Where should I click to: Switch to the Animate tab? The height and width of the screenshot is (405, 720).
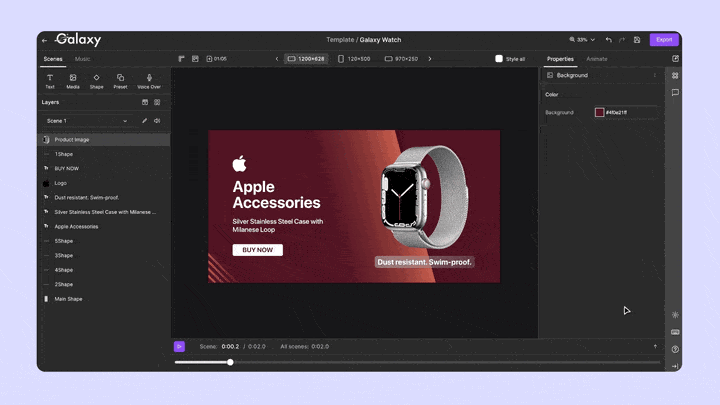[x=596, y=59]
